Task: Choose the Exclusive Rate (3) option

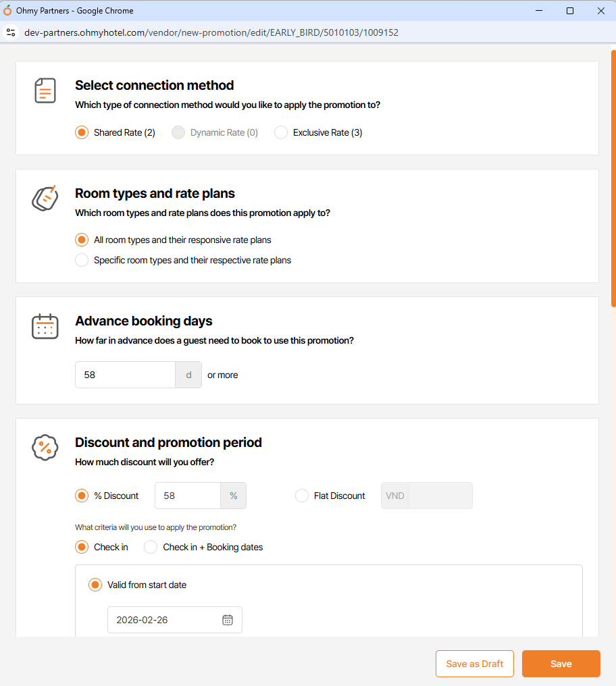Action: (281, 132)
